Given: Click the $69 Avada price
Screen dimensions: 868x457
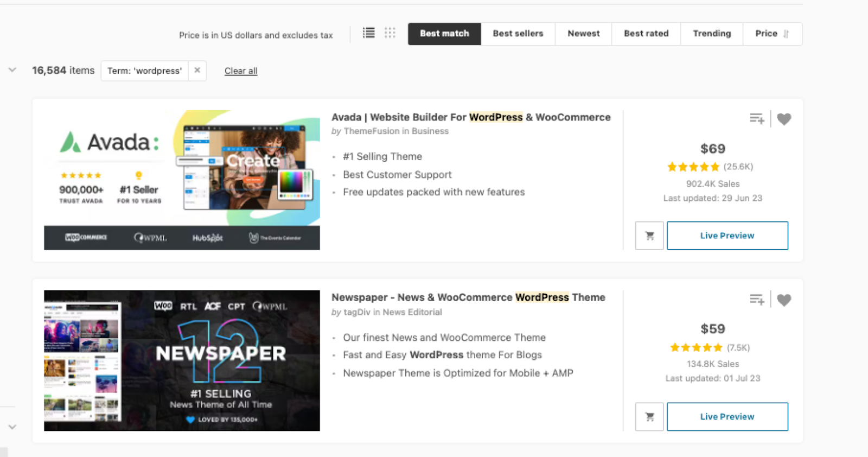Looking at the screenshot, I should pos(713,149).
